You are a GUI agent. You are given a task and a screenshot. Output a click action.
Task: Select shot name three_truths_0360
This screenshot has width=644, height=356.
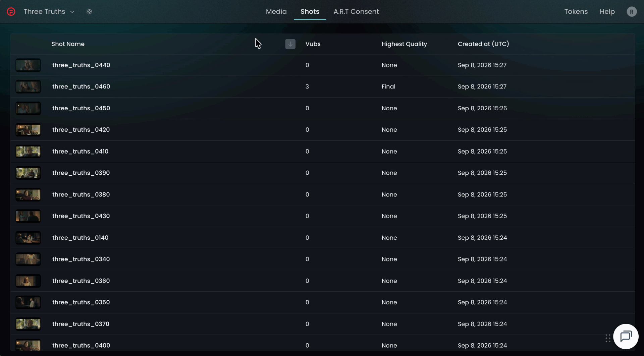tap(81, 281)
